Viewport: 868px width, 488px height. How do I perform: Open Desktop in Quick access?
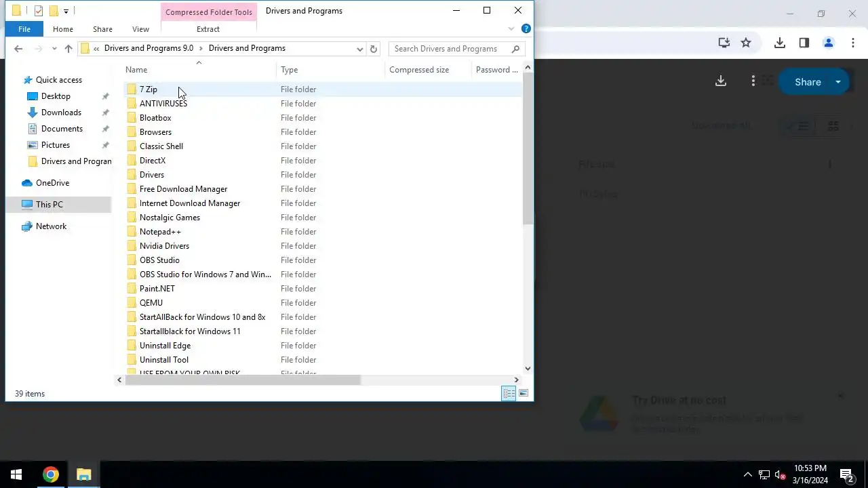pyautogui.click(x=56, y=96)
